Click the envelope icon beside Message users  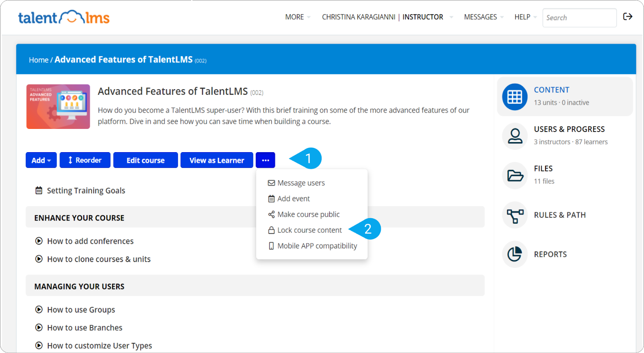point(271,183)
